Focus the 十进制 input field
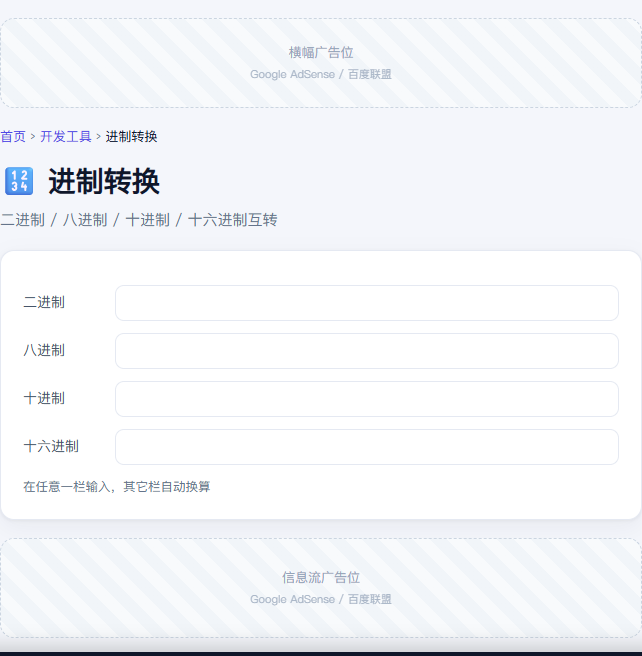642x656 pixels. pyautogui.click(x=367, y=399)
